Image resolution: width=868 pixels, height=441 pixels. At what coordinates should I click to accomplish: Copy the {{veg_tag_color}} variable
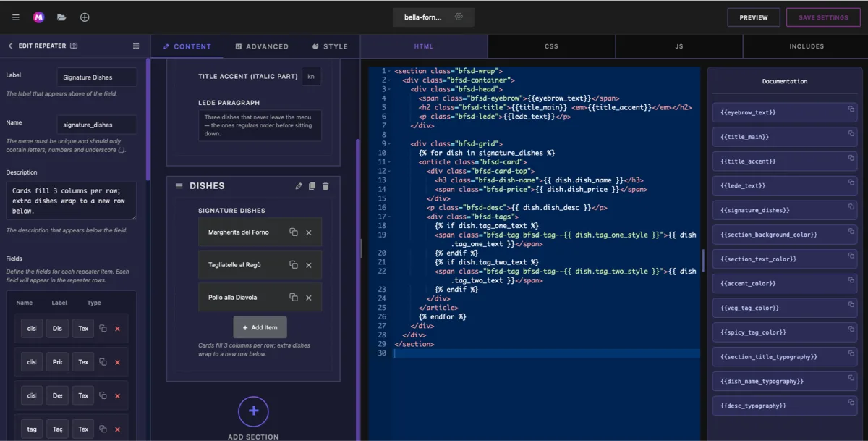tap(851, 304)
